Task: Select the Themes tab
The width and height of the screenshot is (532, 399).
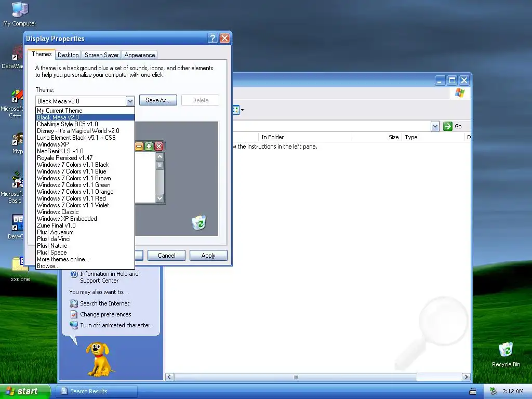Action: 42,54
